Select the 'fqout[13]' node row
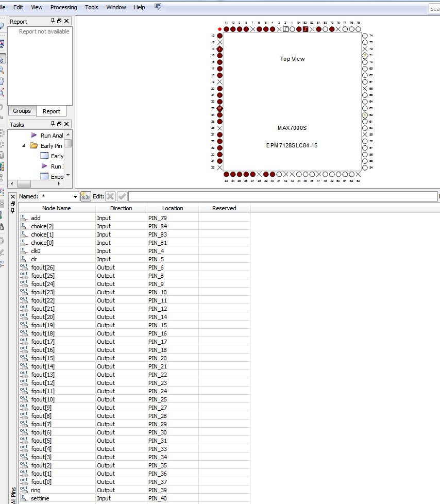The width and height of the screenshot is (440, 504). tap(134, 375)
